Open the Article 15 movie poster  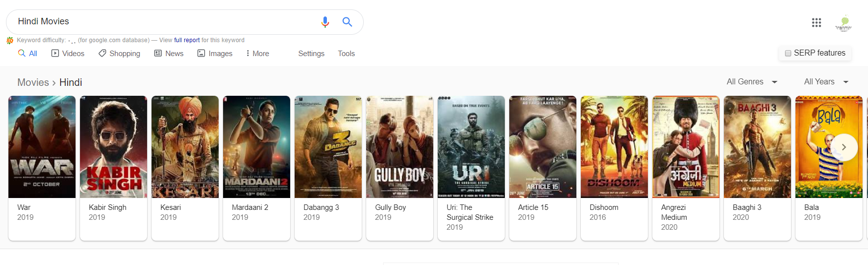point(543,147)
